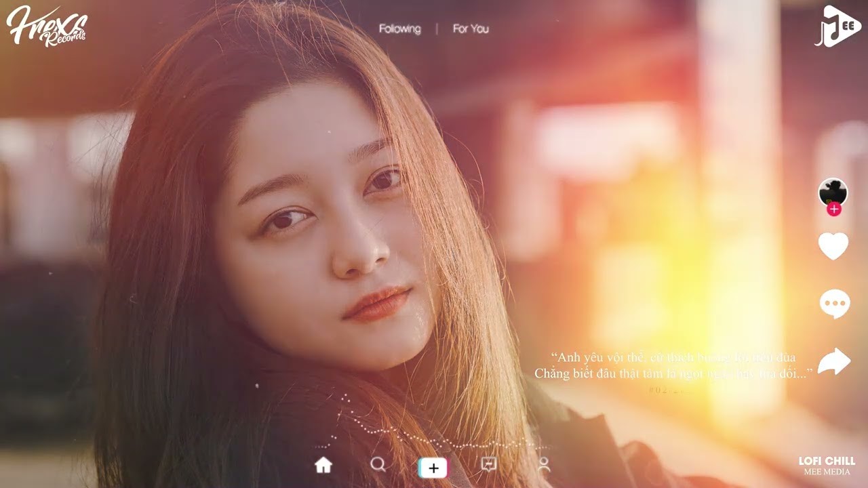Click the Frexs Records logo
868x488 pixels.
46,26
